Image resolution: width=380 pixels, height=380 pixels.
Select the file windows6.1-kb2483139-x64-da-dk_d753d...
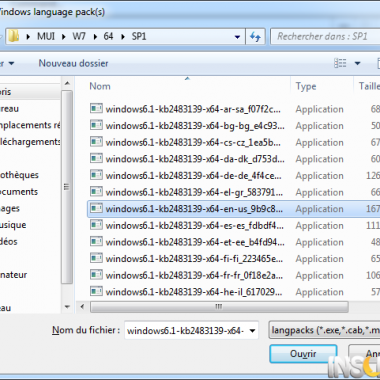(x=195, y=159)
